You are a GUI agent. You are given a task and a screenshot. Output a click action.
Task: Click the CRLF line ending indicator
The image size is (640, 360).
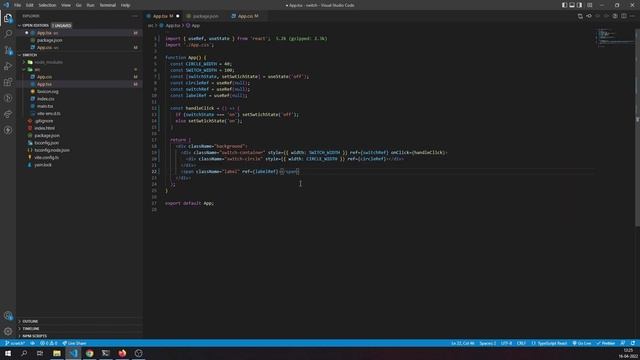tap(521, 343)
